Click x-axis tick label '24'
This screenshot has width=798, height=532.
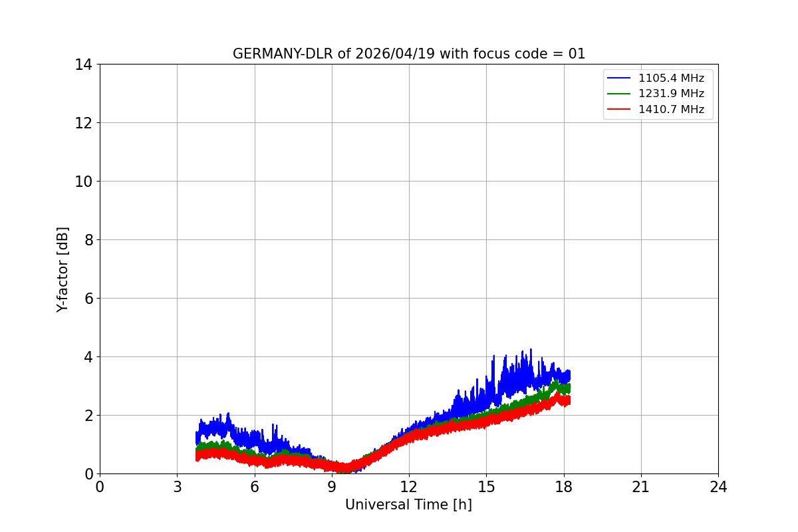pyautogui.click(x=718, y=487)
